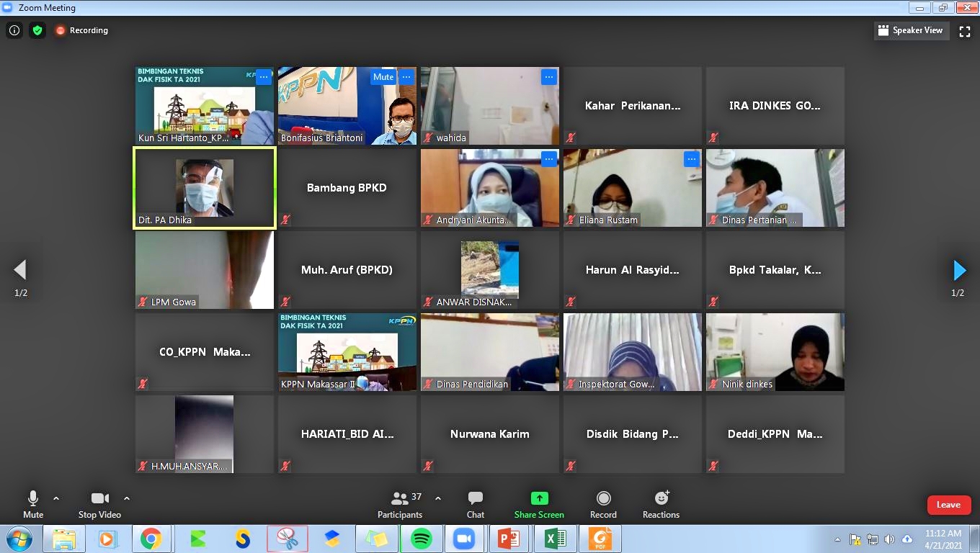Viewport: 980px width, 553px height.
Task: Show hidden system tray icons
Action: [x=837, y=539]
